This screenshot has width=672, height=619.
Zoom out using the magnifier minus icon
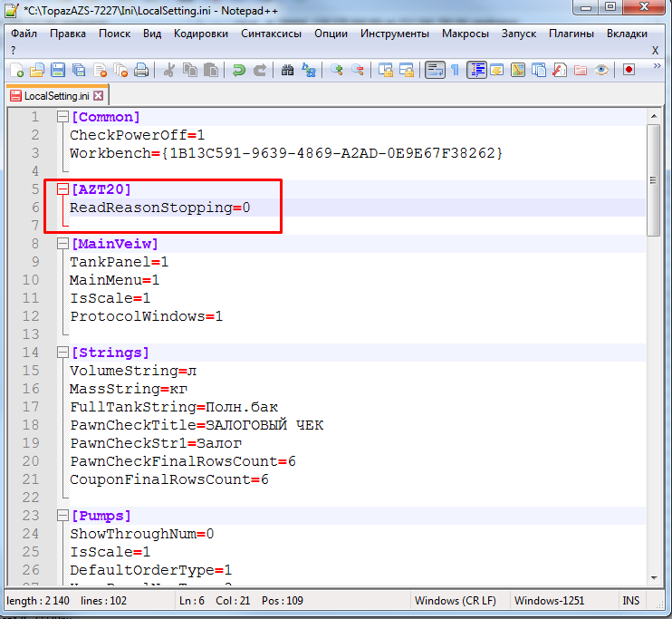358,70
